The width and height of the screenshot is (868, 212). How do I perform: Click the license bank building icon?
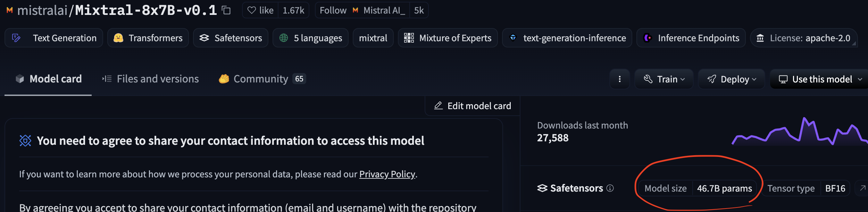[x=760, y=38]
